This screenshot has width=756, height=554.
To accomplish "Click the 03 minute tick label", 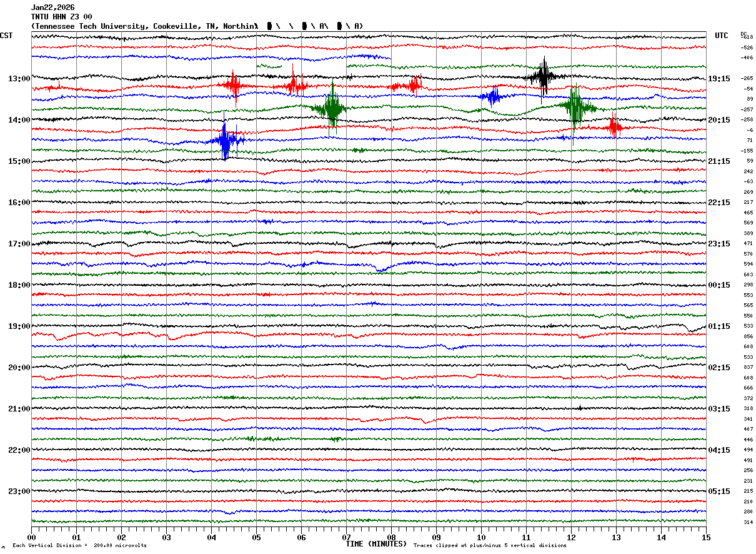I will coord(166,537).
